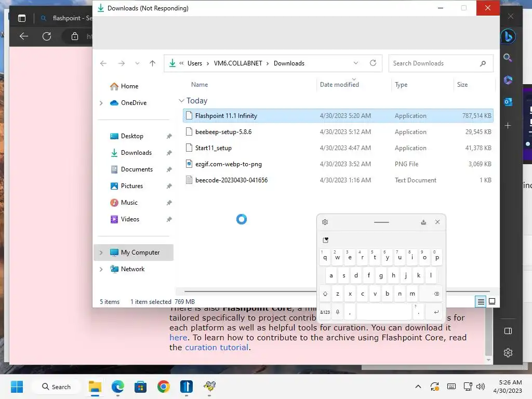Image resolution: width=532 pixels, height=399 pixels.
Task: Sort files by Date modified column
Action: [x=339, y=85]
